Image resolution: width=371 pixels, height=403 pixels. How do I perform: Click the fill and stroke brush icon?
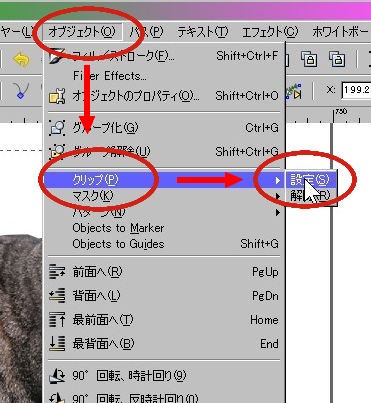click(57, 56)
